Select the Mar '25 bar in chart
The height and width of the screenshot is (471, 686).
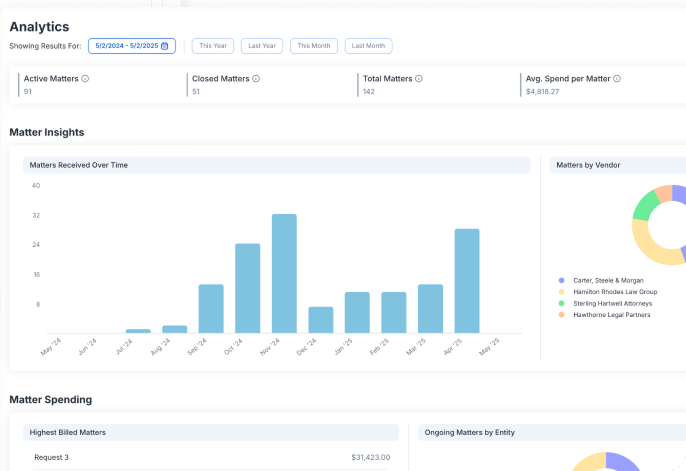click(x=430, y=309)
